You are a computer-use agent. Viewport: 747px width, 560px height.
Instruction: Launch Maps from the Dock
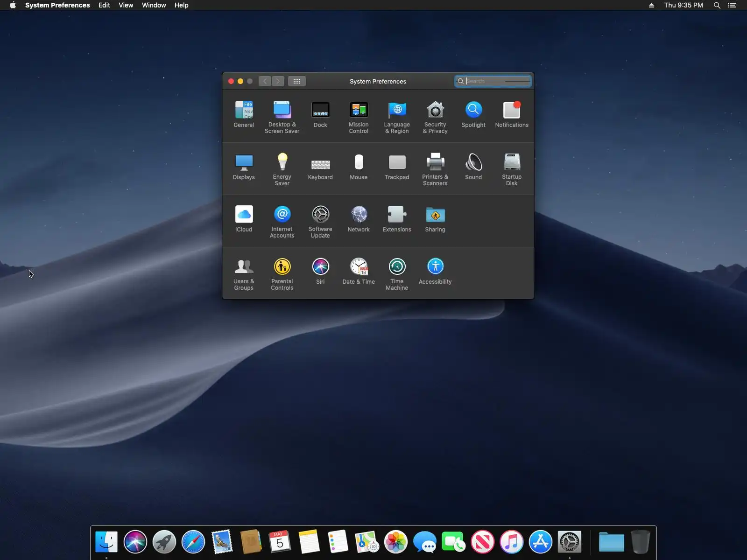point(367,542)
